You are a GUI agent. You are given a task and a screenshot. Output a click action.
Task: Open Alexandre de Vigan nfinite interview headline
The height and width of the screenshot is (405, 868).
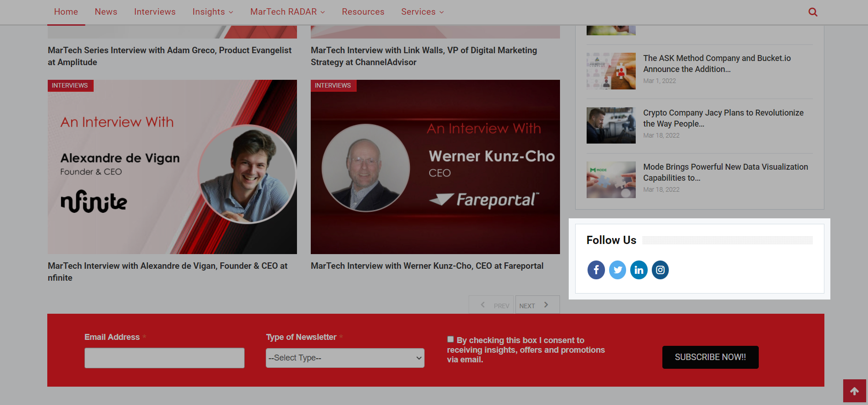[x=168, y=272]
